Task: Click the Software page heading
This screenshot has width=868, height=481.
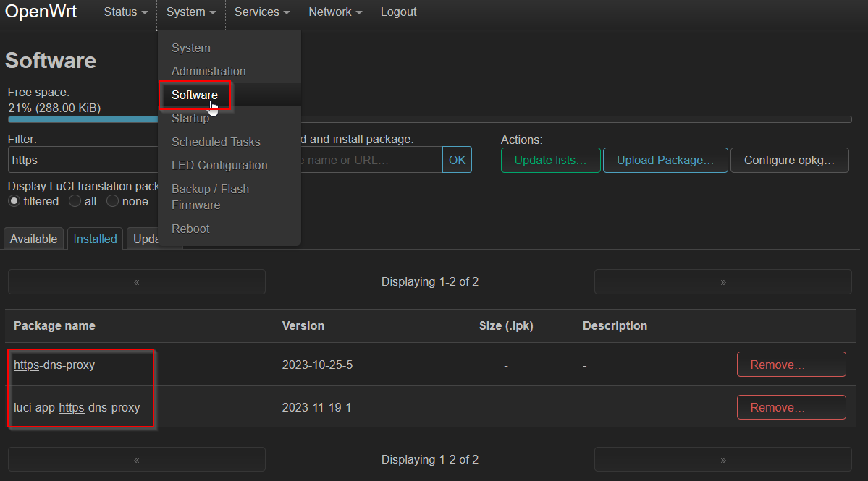Action: click(51, 61)
